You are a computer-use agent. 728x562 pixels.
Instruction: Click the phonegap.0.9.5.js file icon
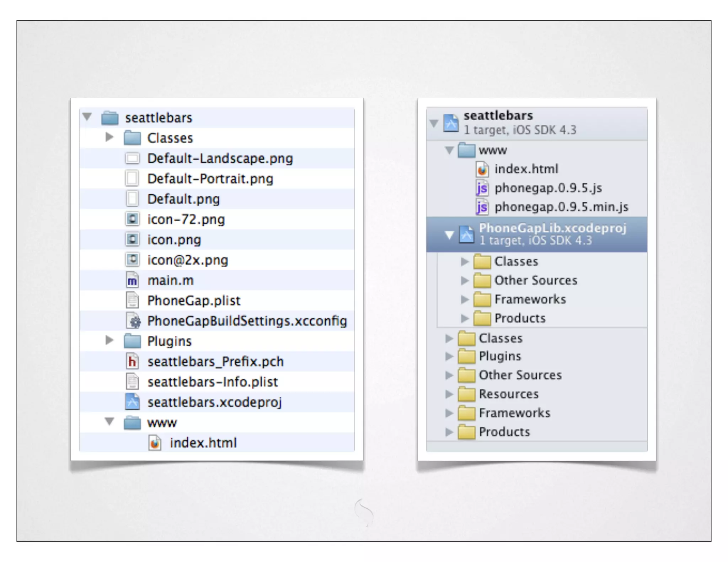tap(482, 188)
